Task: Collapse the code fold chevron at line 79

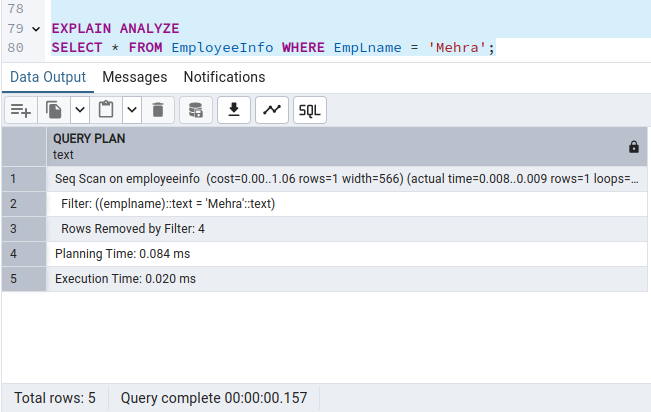Action: click(37, 29)
